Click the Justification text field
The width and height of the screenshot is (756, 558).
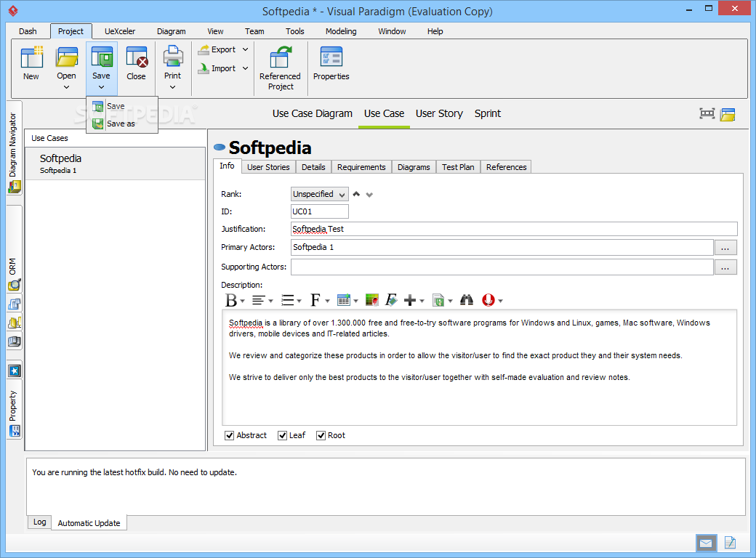514,229
